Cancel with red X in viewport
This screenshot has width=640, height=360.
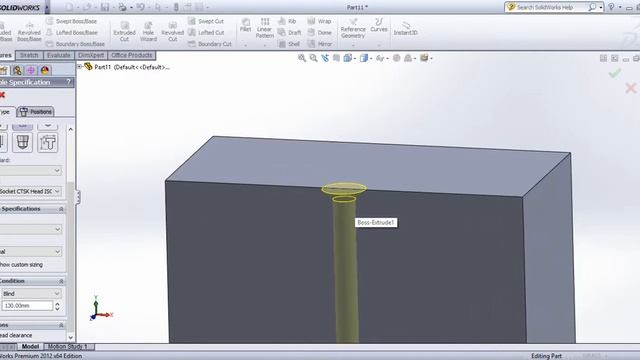[631, 88]
